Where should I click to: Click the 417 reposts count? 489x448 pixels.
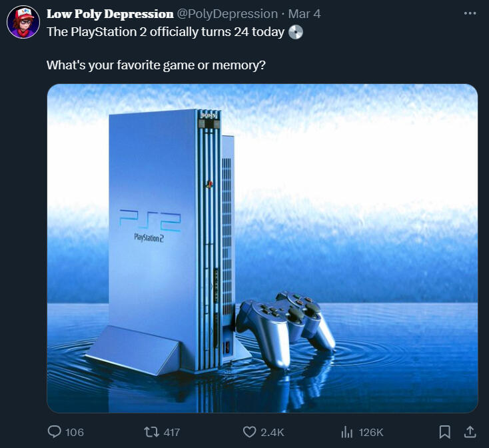tap(171, 433)
